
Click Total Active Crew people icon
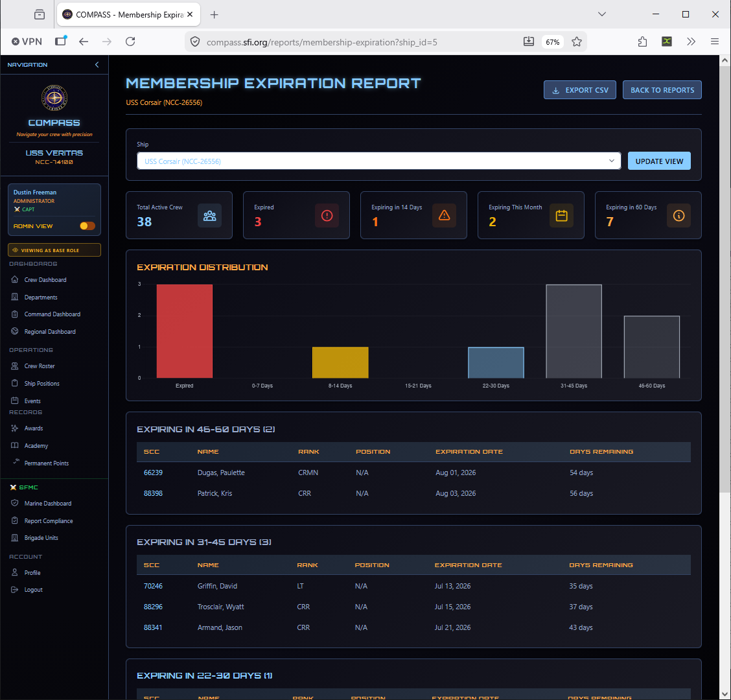click(210, 215)
